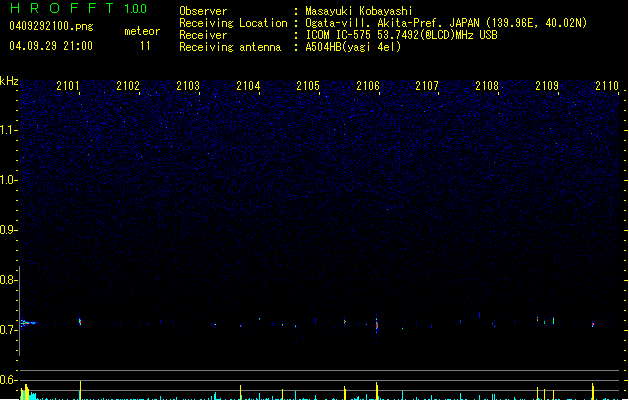Screen dimensions: 629x400
Task: Click the 2109 time axis label
Action: 547,86
